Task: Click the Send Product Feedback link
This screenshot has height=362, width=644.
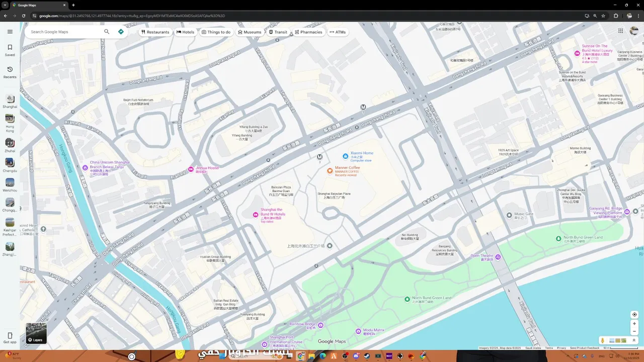Action: tap(585, 348)
